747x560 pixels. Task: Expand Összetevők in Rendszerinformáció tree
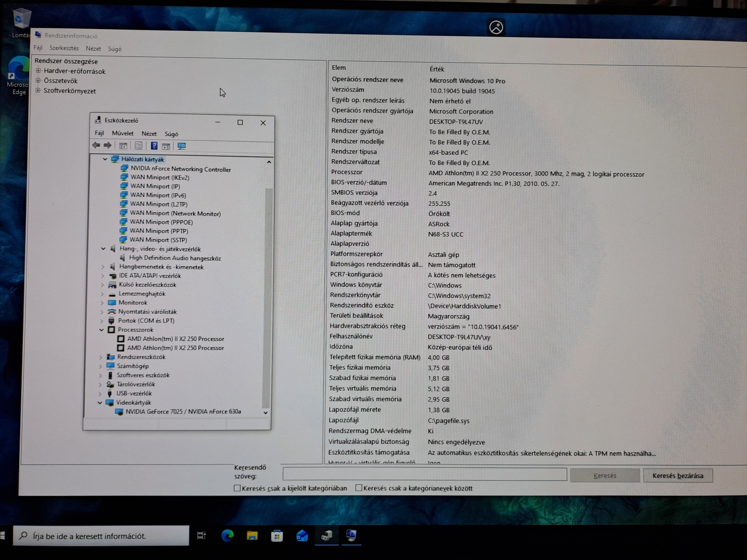click(38, 80)
